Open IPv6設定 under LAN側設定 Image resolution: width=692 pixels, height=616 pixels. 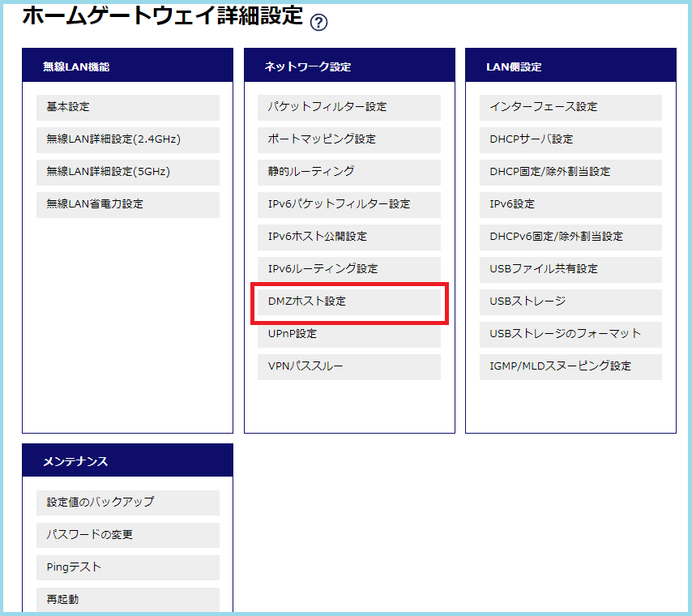(x=570, y=204)
